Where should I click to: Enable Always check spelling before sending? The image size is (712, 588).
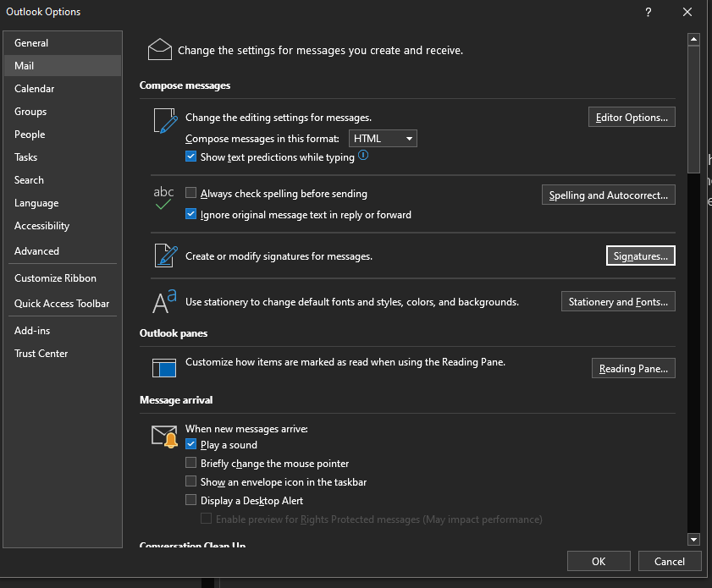[190, 193]
